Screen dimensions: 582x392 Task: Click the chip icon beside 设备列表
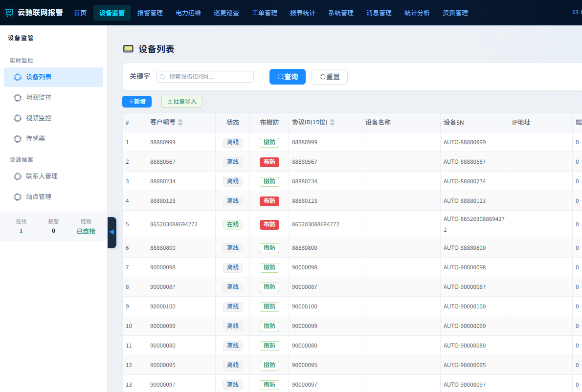[x=18, y=77]
